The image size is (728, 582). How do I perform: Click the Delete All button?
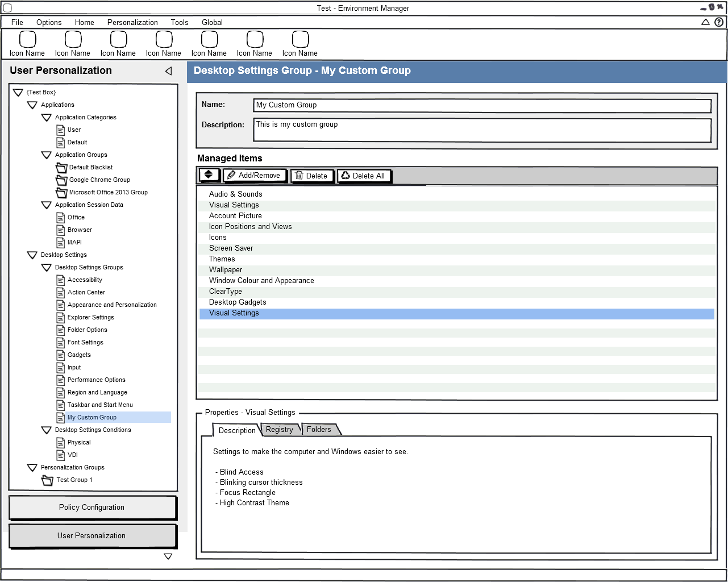364,176
